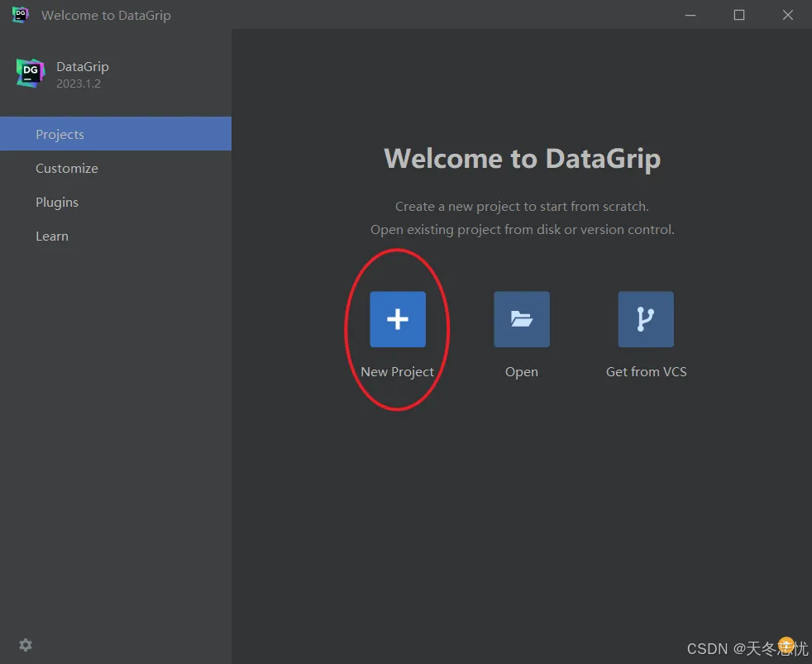
Task: Click the Open folder icon
Action: (522, 319)
